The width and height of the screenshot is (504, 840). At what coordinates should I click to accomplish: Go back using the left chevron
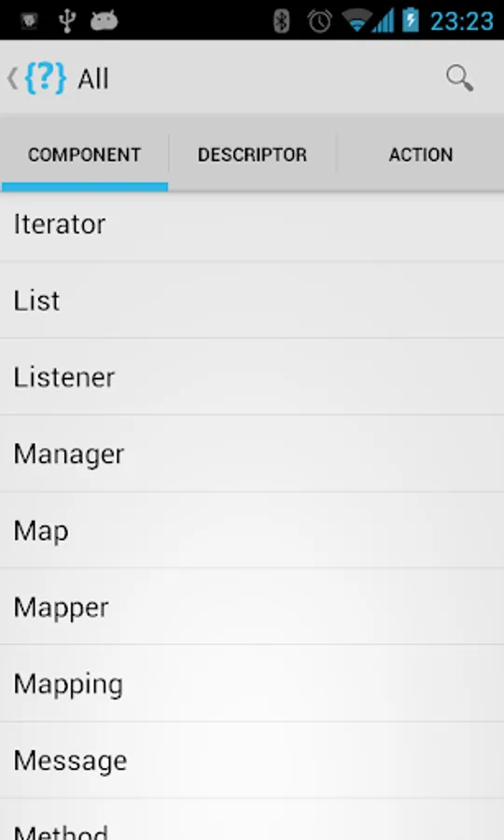click(x=12, y=78)
